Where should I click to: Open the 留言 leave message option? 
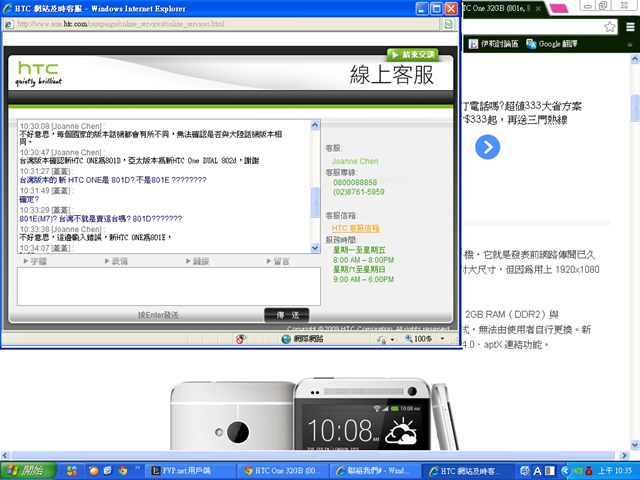[278, 261]
